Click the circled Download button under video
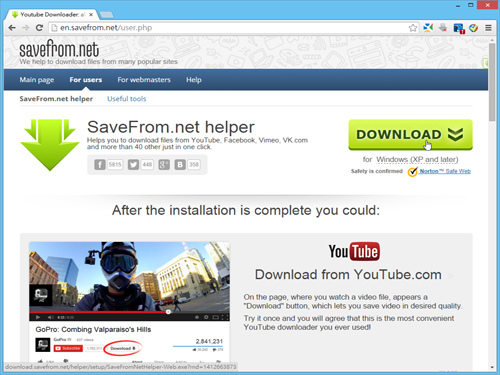The width and height of the screenshot is (500, 375). (x=123, y=348)
